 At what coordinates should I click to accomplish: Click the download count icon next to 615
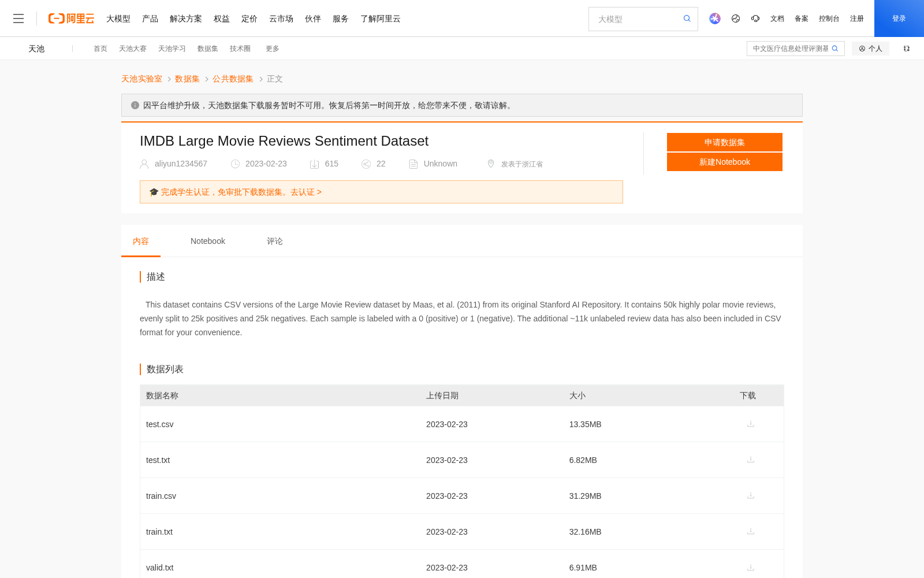315,164
